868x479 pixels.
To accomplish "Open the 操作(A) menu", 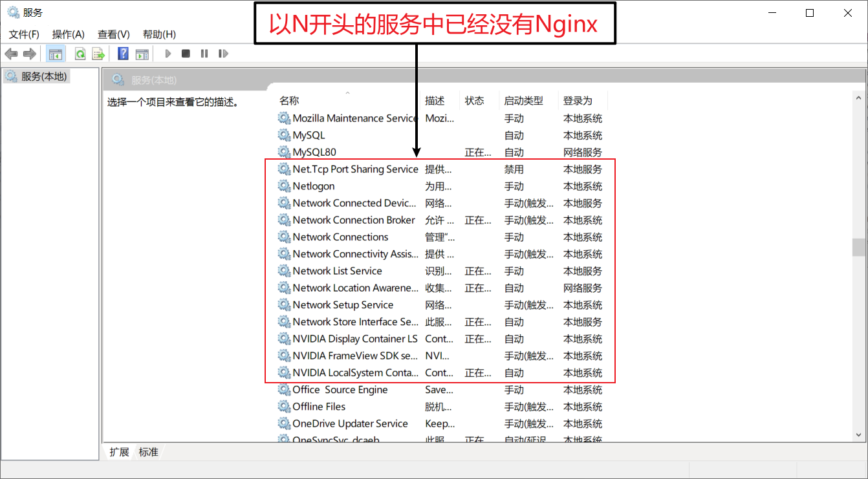I will point(68,34).
